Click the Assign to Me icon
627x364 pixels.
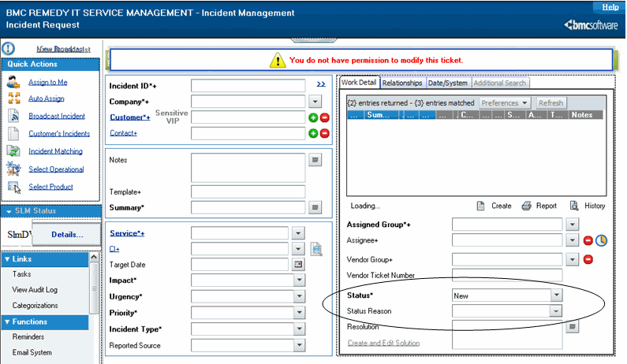click(13, 82)
